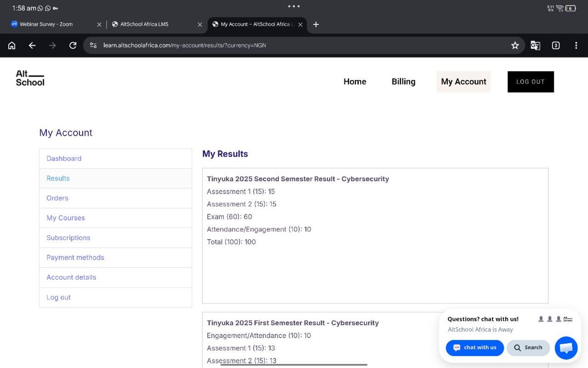Click 'Assessment 1 (15): 15' line

(x=241, y=191)
